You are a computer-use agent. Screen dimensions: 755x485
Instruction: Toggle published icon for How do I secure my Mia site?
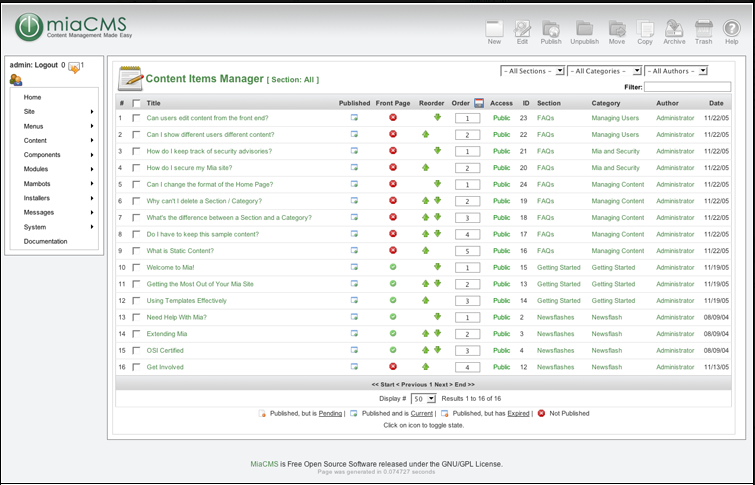pos(354,167)
